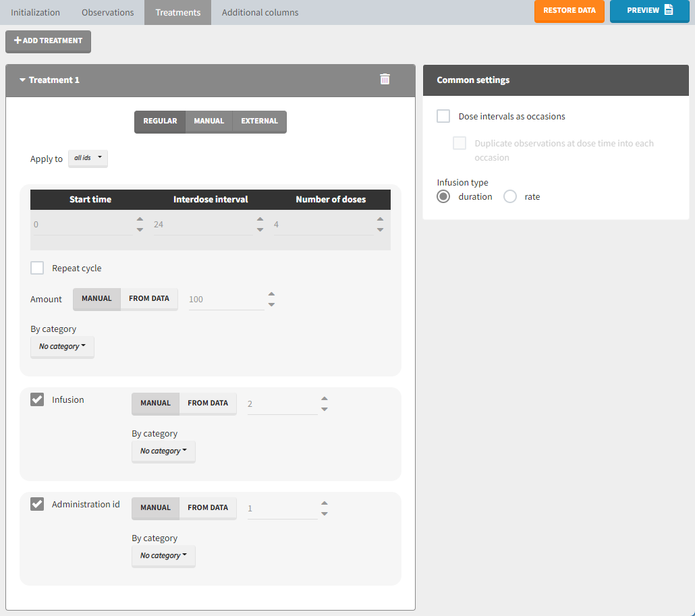Decrease Administration id value
This screenshot has height=616, width=695.
(x=325, y=514)
